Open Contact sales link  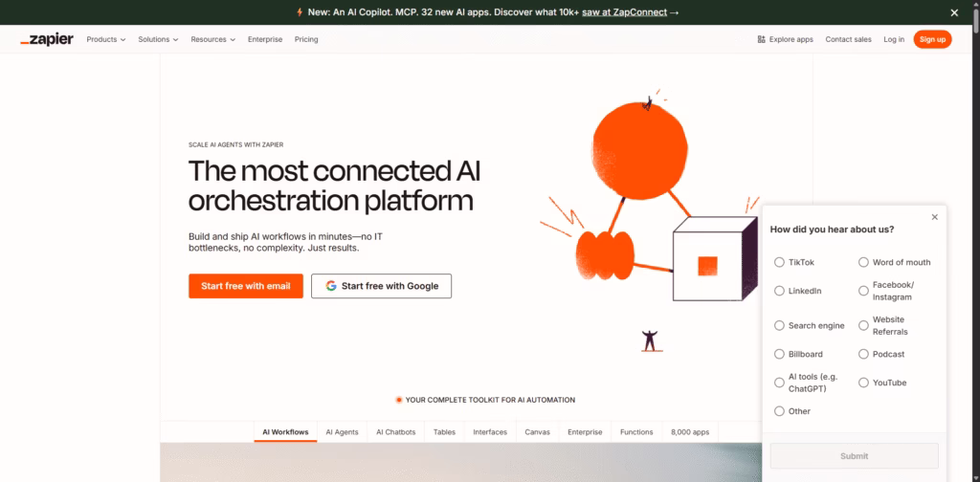(848, 39)
